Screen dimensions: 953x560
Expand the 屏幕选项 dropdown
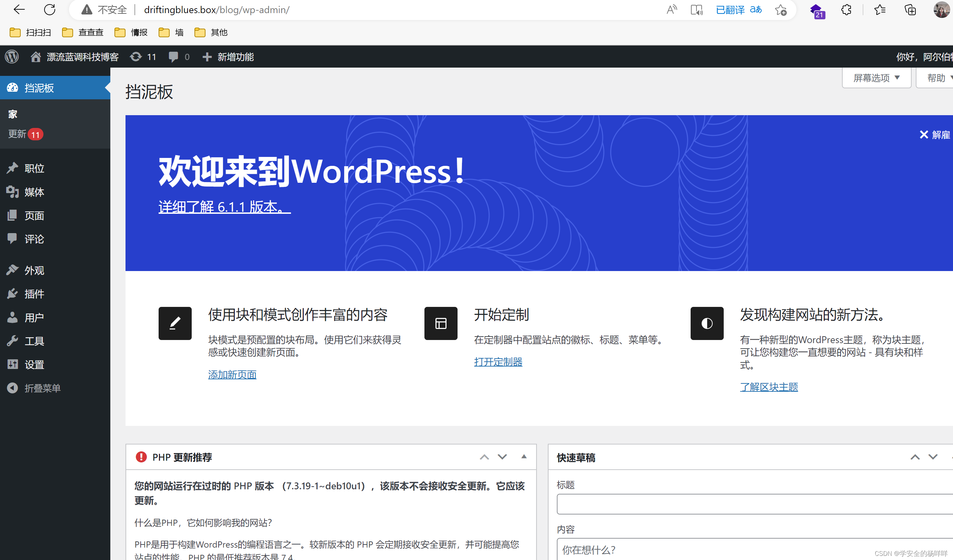point(876,78)
